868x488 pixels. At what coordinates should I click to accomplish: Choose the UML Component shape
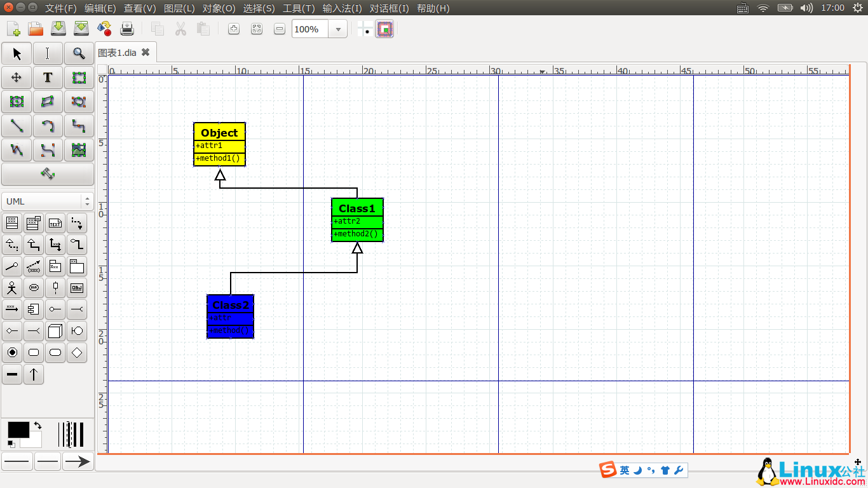click(x=34, y=309)
